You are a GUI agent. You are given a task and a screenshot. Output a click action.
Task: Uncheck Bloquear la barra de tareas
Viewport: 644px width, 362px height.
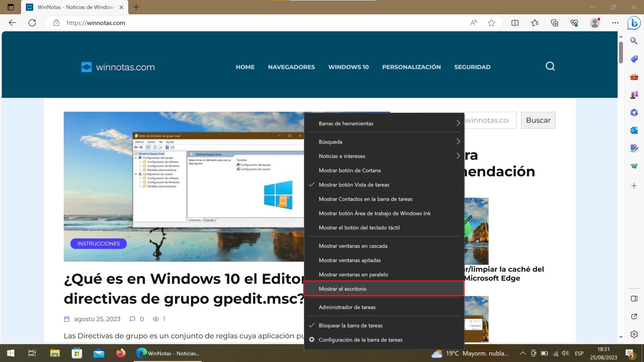tap(351, 326)
